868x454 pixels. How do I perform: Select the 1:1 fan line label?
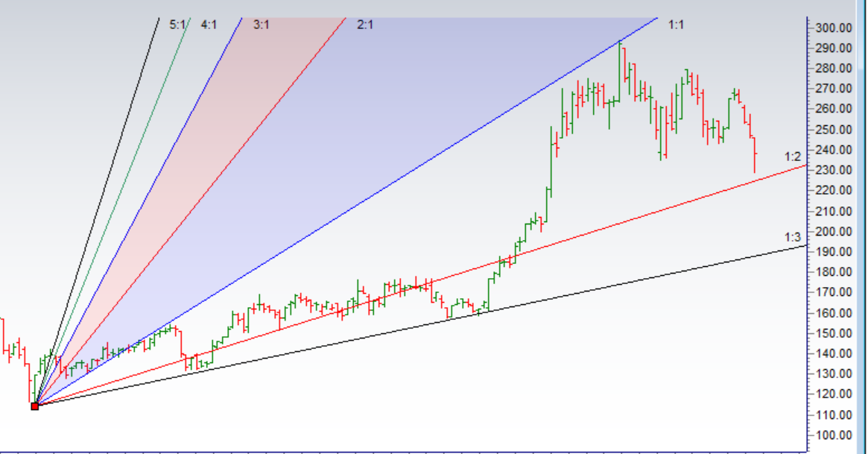676,25
